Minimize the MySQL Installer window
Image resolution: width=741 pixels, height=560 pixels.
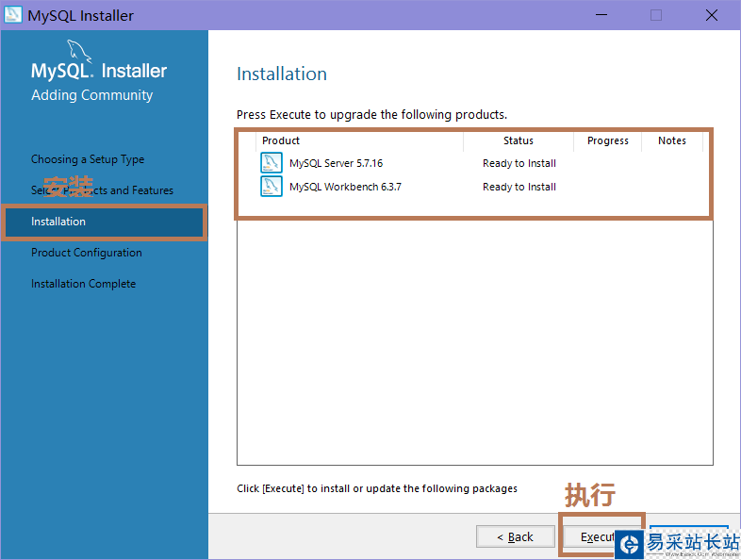click(x=601, y=15)
